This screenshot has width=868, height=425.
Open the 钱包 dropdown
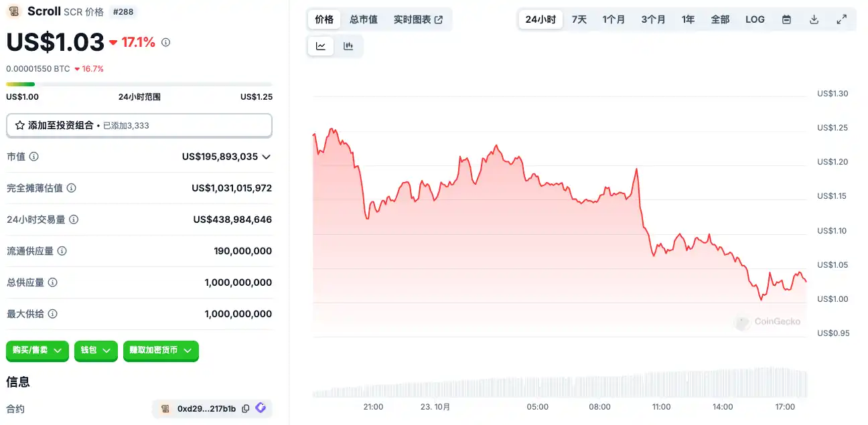(96, 350)
